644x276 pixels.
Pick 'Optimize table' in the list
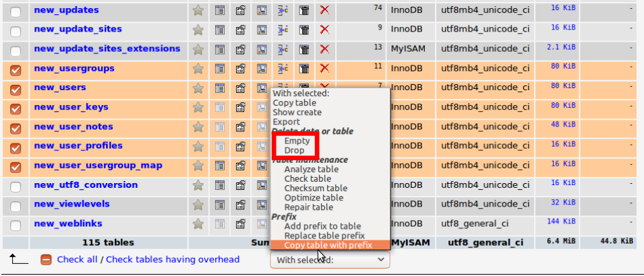(x=314, y=198)
